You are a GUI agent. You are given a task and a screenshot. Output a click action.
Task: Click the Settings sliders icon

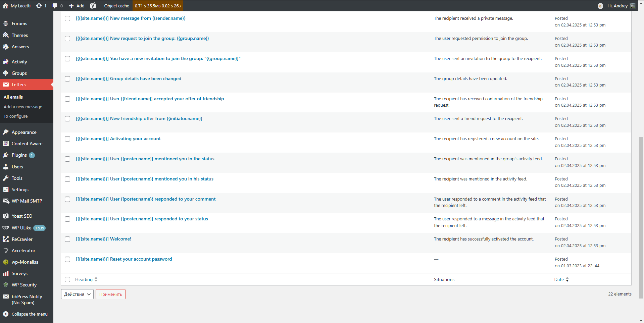tap(6, 190)
